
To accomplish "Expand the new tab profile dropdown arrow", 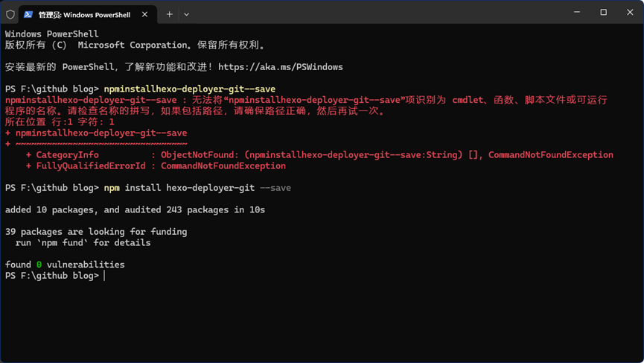I will tap(186, 14).
